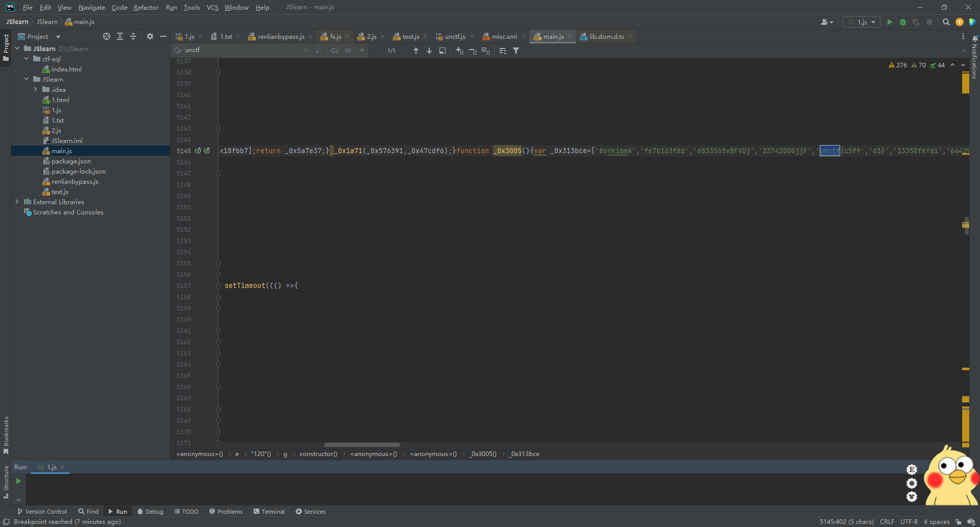980x527 pixels.
Task: Expand External Libraries node
Action: pyautogui.click(x=17, y=202)
